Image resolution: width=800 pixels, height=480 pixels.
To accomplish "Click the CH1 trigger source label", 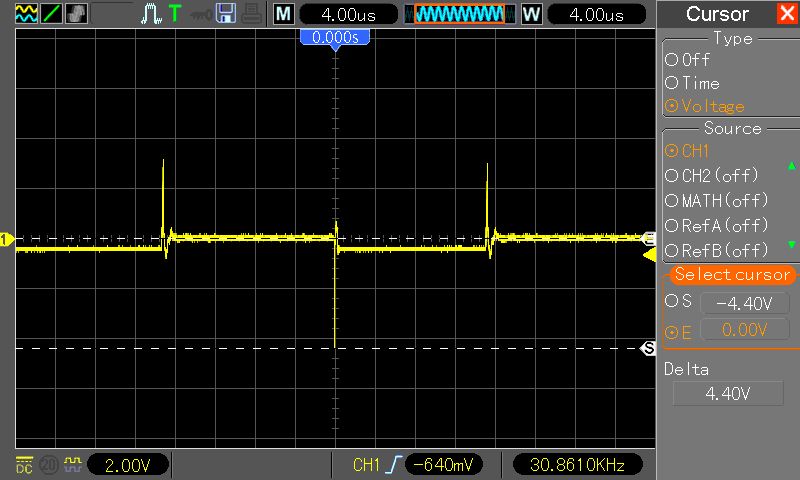I will 366,465.
